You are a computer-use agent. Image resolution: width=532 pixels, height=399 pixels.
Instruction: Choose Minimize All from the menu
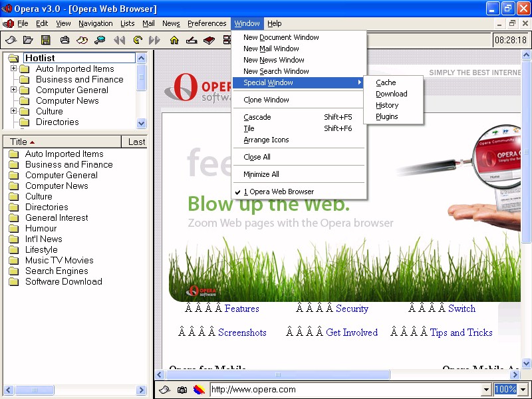(299, 174)
